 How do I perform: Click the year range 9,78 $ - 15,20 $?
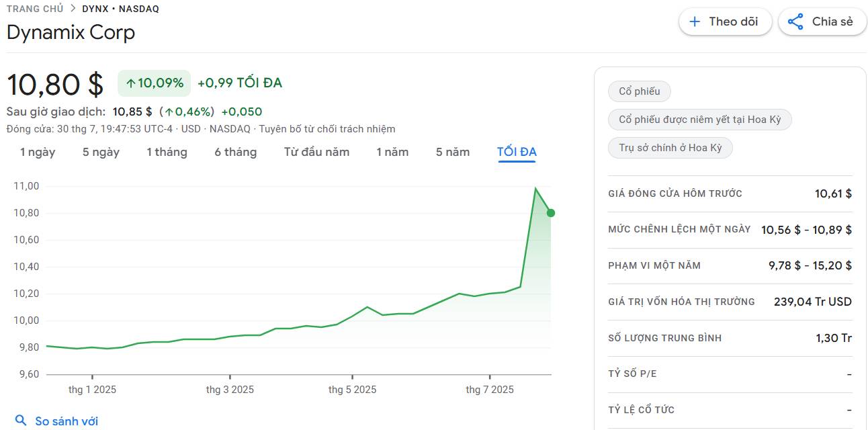[810, 265]
